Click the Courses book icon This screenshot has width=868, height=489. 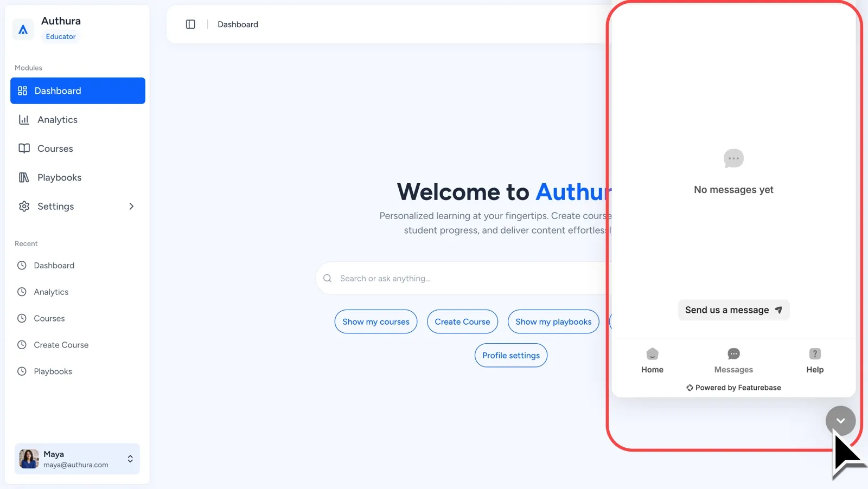[x=24, y=149]
